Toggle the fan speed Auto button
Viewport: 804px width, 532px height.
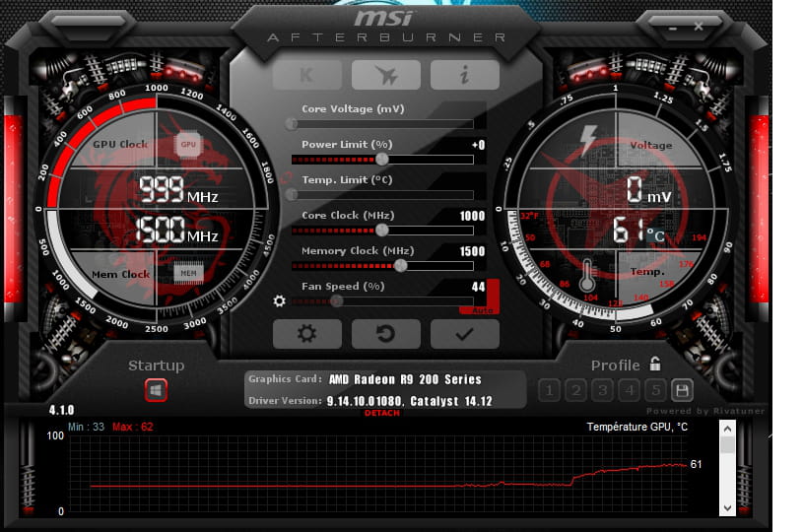click(482, 310)
